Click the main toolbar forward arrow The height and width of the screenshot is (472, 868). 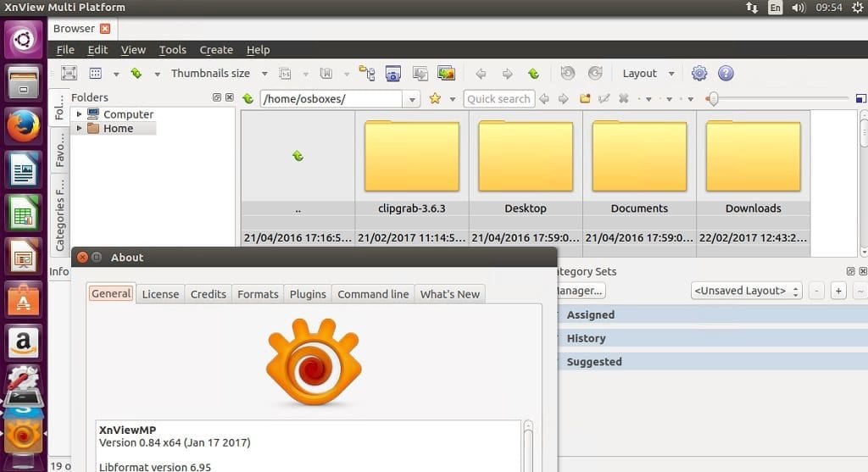[x=507, y=73]
